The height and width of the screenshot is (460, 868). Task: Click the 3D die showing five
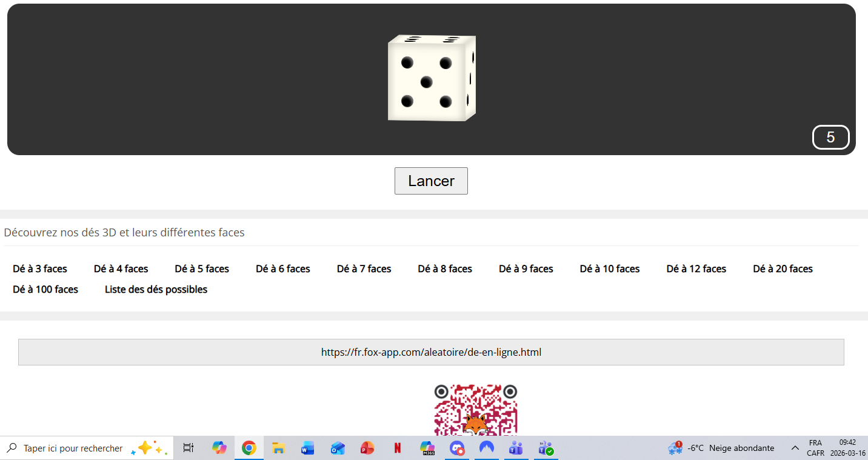432,78
